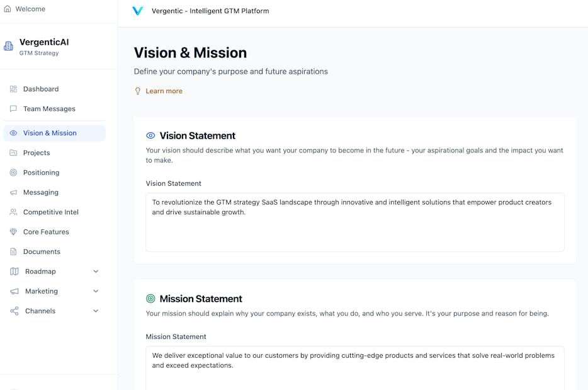Click the Core Features diamond icon
588x390 pixels.
(x=13, y=232)
